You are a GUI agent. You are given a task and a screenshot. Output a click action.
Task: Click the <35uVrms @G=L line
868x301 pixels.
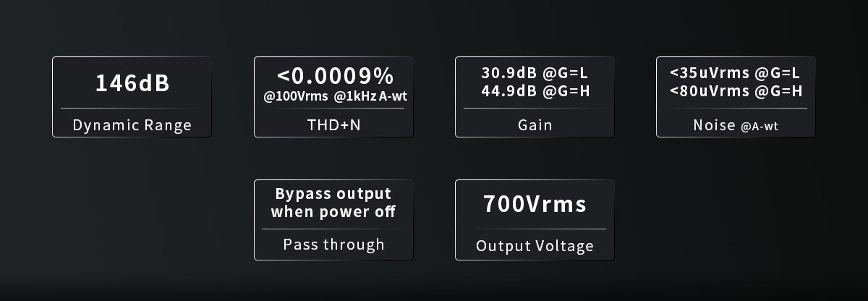click(x=736, y=73)
